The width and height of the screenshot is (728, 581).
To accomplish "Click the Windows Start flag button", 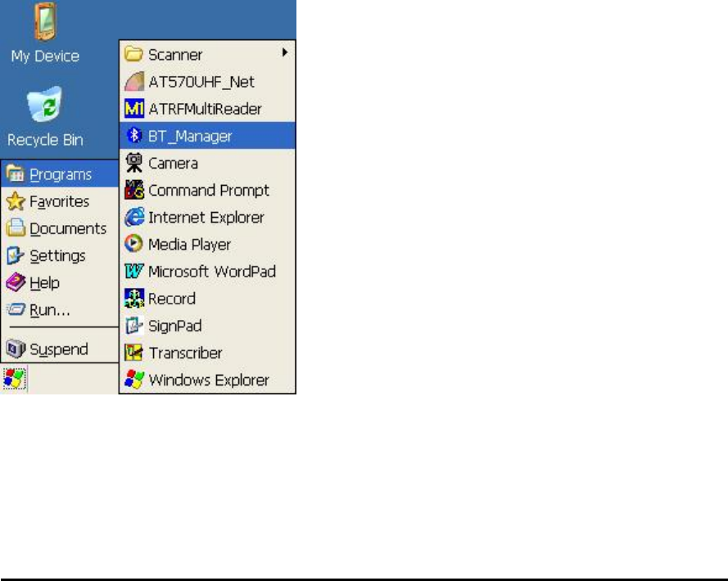I will [x=14, y=378].
